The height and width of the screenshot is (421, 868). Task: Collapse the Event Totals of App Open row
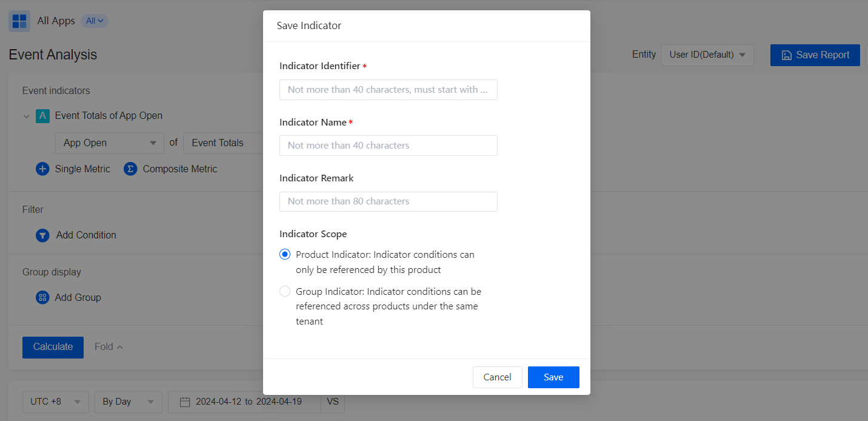[26, 116]
